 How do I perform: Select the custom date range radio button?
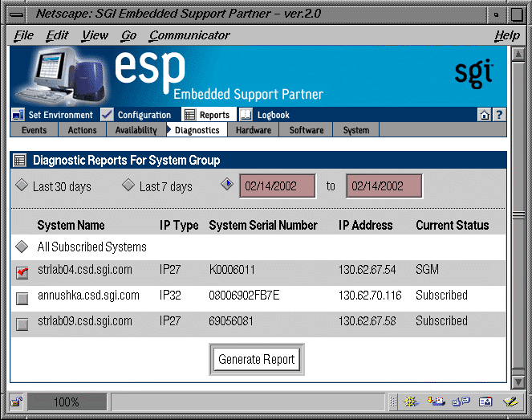(x=227, y=184)
